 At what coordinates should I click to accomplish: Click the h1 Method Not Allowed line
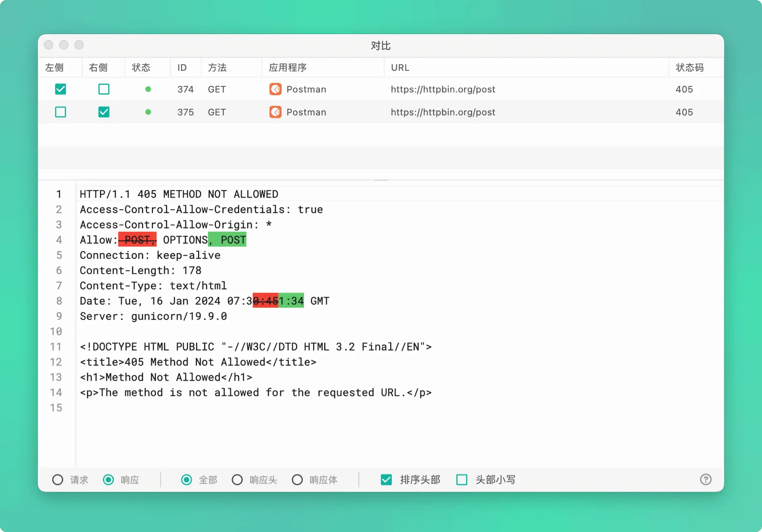tap(166, 377)
